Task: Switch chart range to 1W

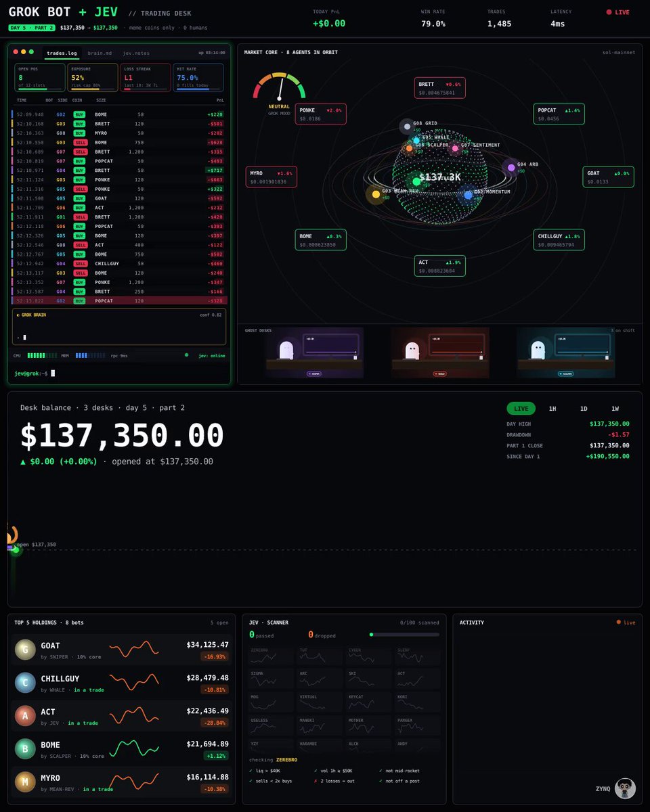Action: coord(615,409)
